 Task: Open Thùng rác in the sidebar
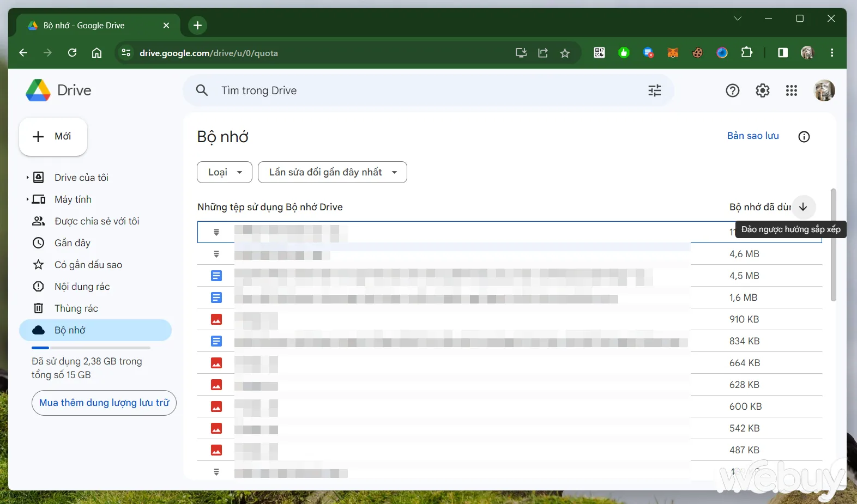(x=76, y=308)
